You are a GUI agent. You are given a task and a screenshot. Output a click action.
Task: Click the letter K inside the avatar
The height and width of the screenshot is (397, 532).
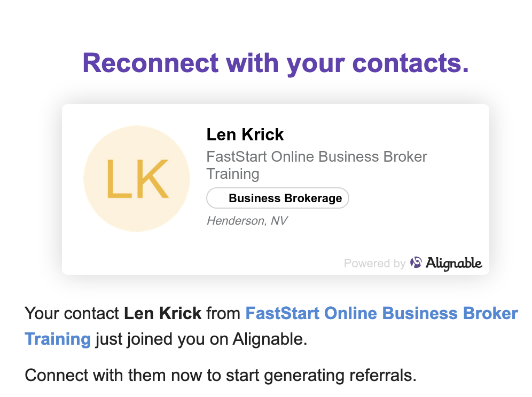[x=152, y=179]
